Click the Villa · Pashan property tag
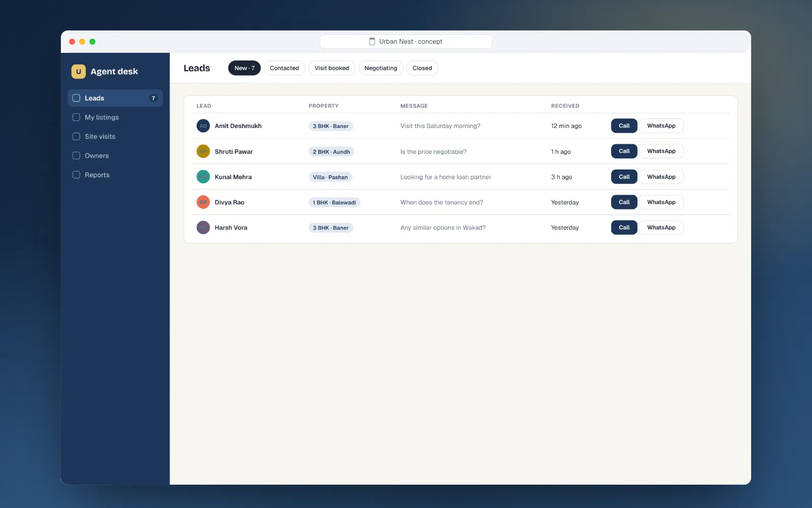 tap(330, 177)
